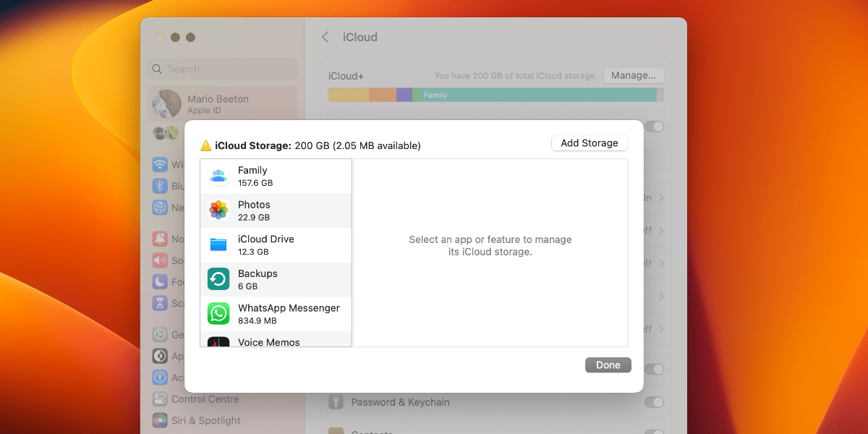Image resolution: width=868 pixels, height=434 pixels.
Task: Toggle the switch at the top right of iCloud+
Action: [655, 126]
